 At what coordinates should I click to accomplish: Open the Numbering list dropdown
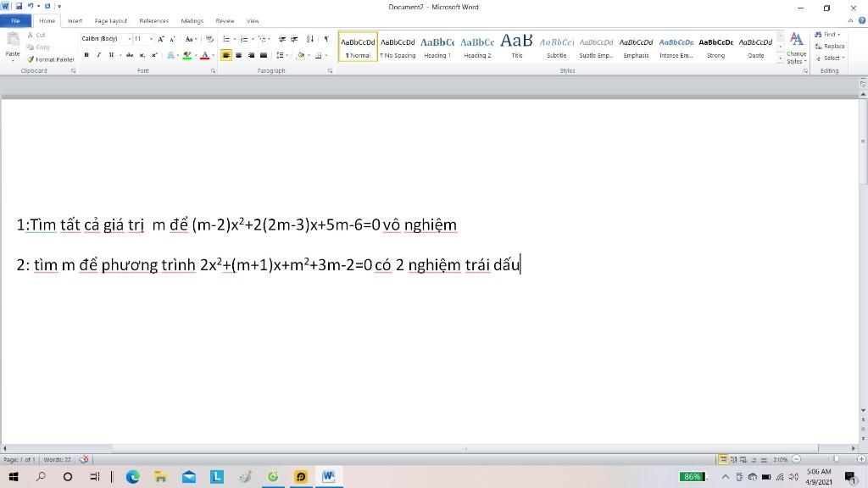[x=253, y=39]
